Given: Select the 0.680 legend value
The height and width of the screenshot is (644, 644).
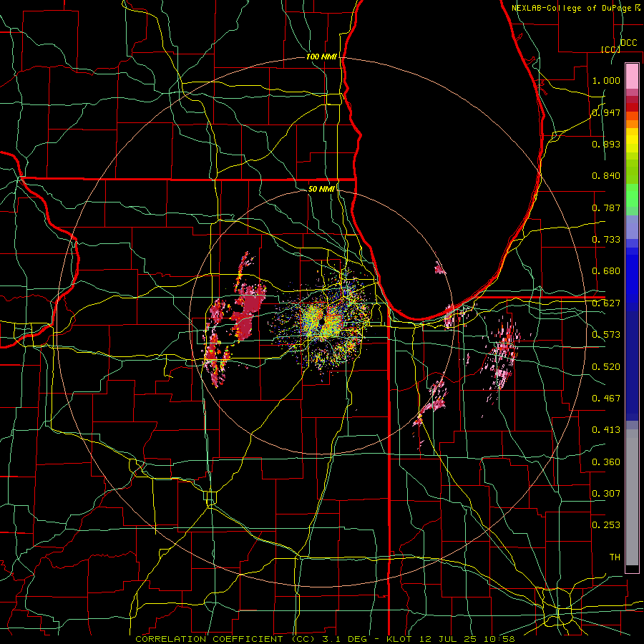Looking at the screenshot, I should pyautogui.click(x=606, y=271).
